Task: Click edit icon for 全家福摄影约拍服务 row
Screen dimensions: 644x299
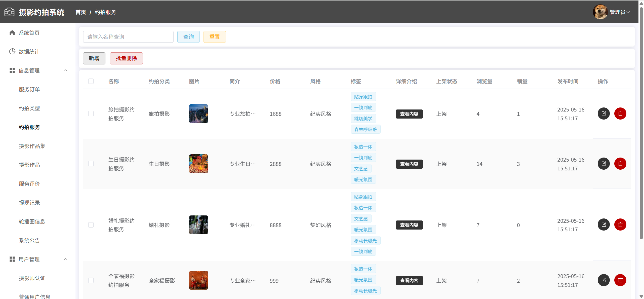Action: click(x=603, y=280)
